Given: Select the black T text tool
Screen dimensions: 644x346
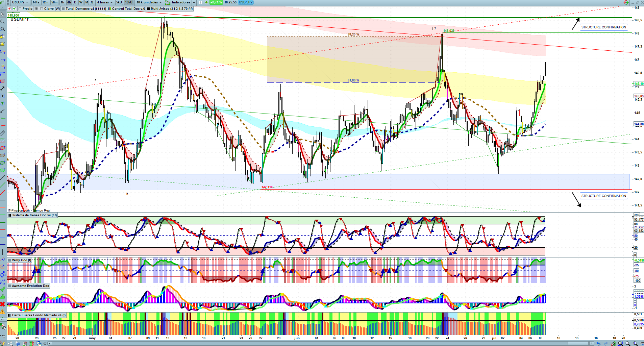Looking at the screenshot, I should tap(3, 96).
